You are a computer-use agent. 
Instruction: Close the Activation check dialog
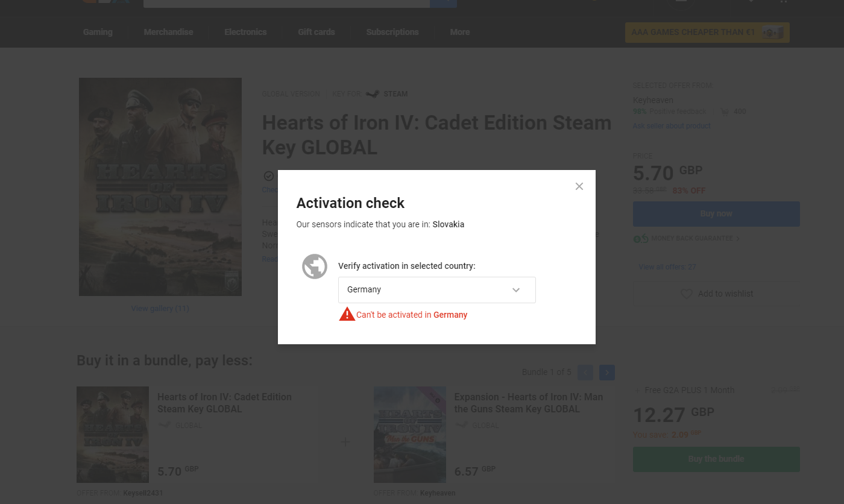click(579, 186)
